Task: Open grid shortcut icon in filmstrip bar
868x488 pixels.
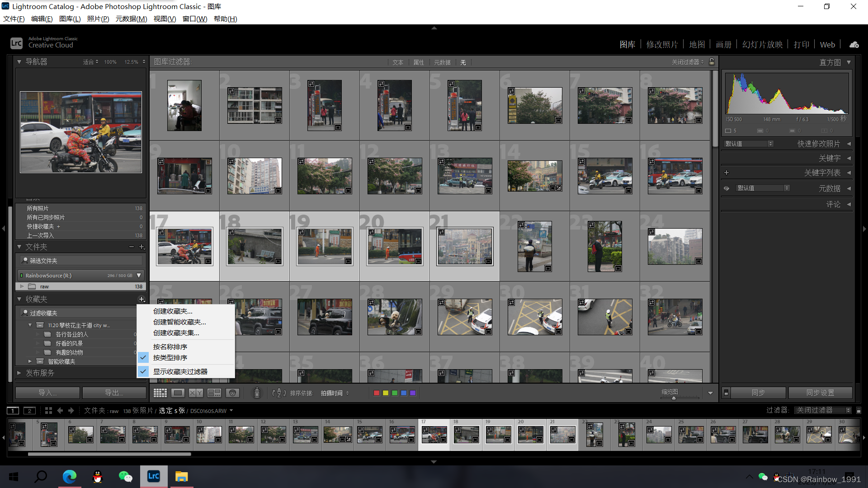Action: [x=48, y=411]
